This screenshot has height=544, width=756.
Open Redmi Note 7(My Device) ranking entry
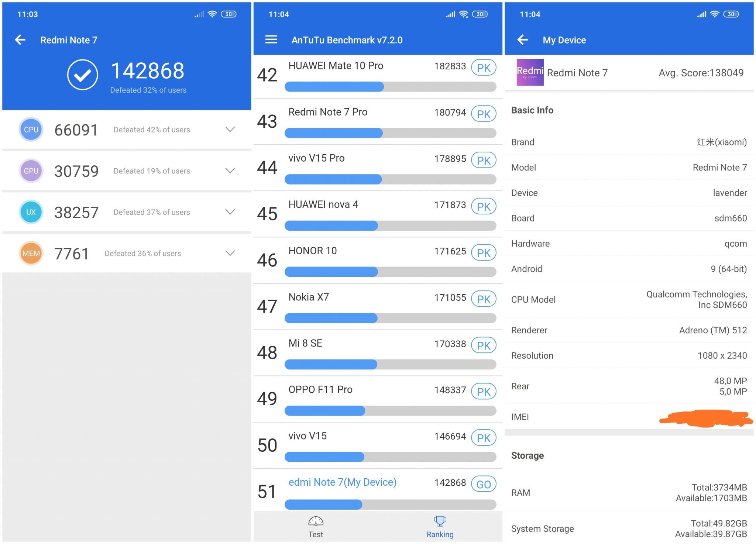(x=378, y=490)
